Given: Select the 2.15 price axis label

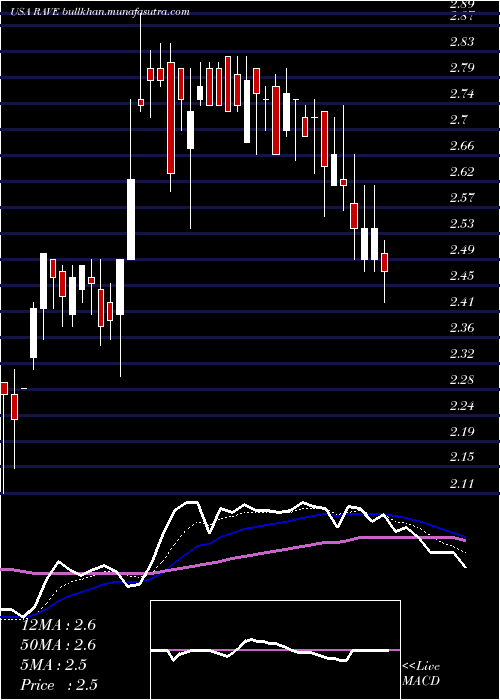Looking at the screenshot, I should point(462,457).
